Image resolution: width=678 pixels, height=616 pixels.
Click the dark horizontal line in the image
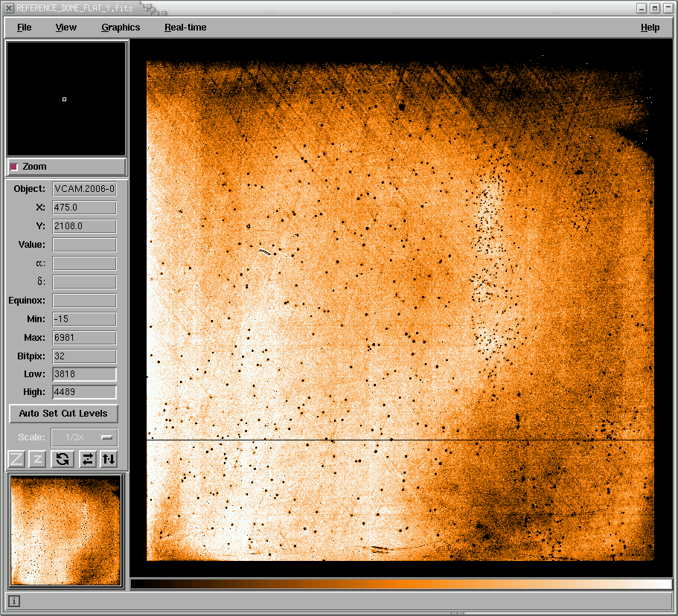[x=400, y=440]
